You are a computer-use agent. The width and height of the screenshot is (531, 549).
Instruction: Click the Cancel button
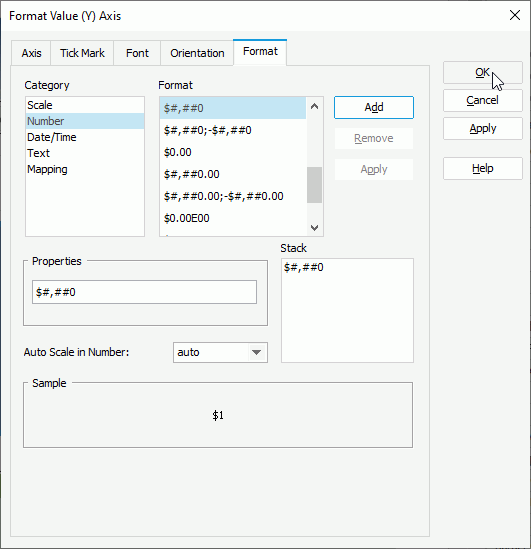pos(483,100)
